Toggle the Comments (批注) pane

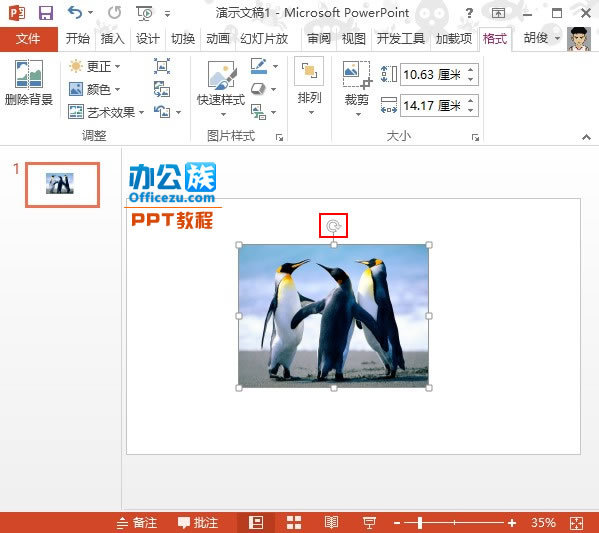[x=198, y=522]
